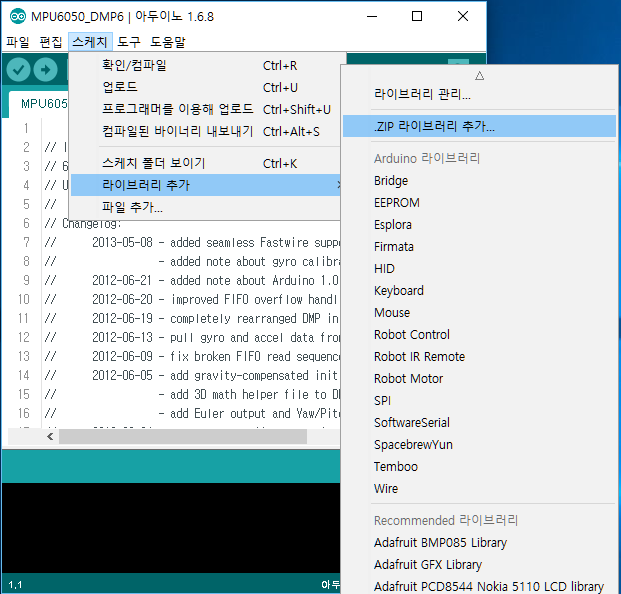The width and height of the screenshot is (621, 594).
Task: Choose 업로드 from the sketch menu
Action: click(205, 87)
